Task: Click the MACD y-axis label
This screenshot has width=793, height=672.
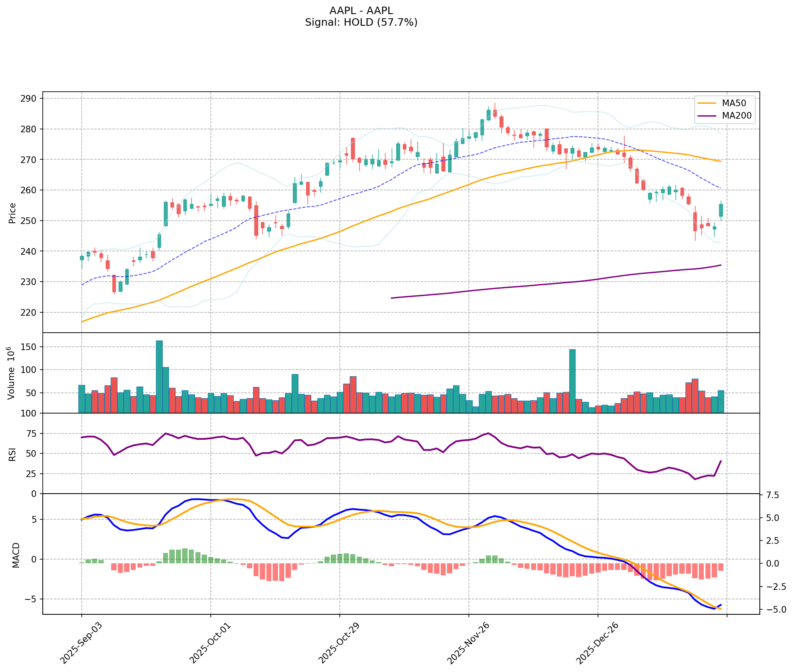Action: pos(16,555)
